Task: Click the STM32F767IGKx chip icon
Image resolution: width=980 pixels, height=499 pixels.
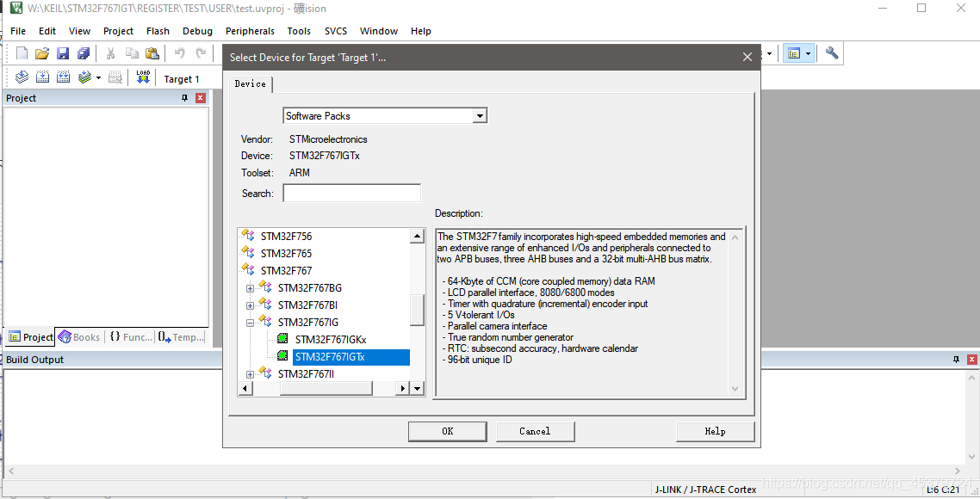Action: tap(282, 339)
